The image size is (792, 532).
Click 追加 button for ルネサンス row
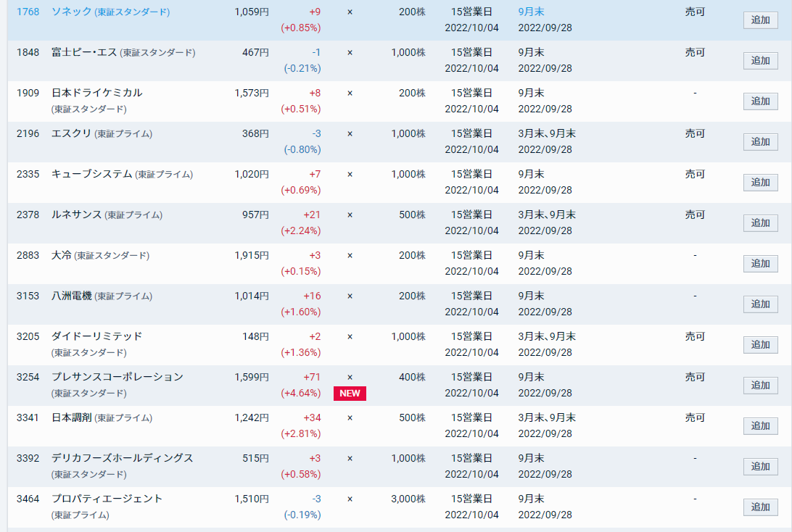[x=760, y=223]
